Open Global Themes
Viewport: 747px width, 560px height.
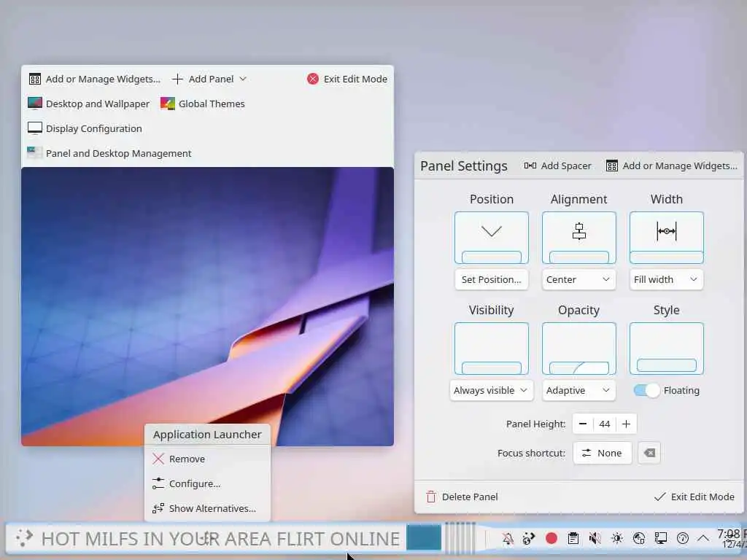click(203, 104)
